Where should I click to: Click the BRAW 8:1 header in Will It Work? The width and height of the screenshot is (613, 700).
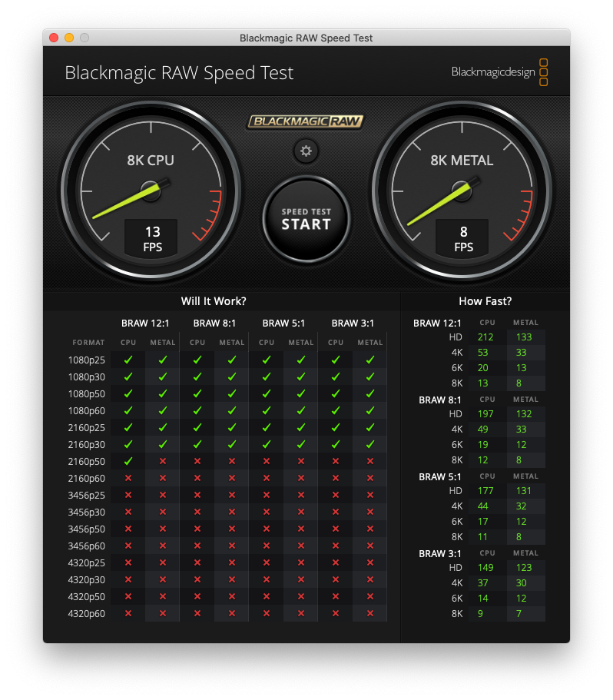click(x=214, y=323)
